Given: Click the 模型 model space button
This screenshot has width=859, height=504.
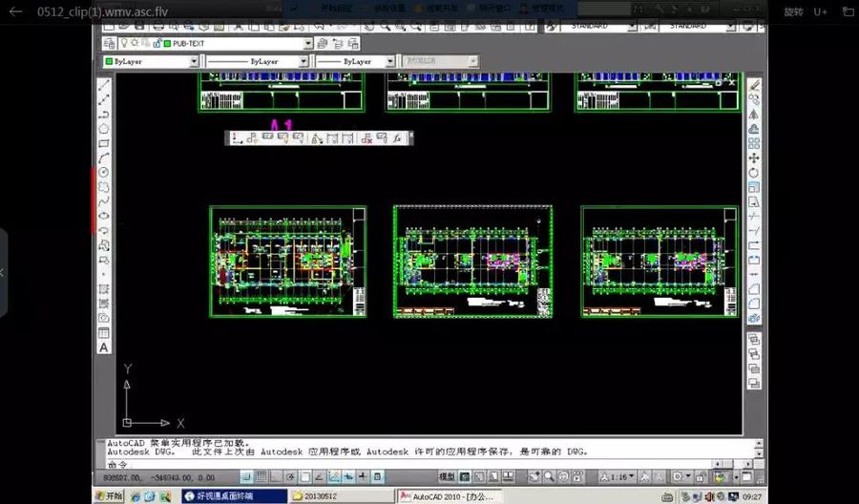Looking at the screenshot, I should (447, 476).
